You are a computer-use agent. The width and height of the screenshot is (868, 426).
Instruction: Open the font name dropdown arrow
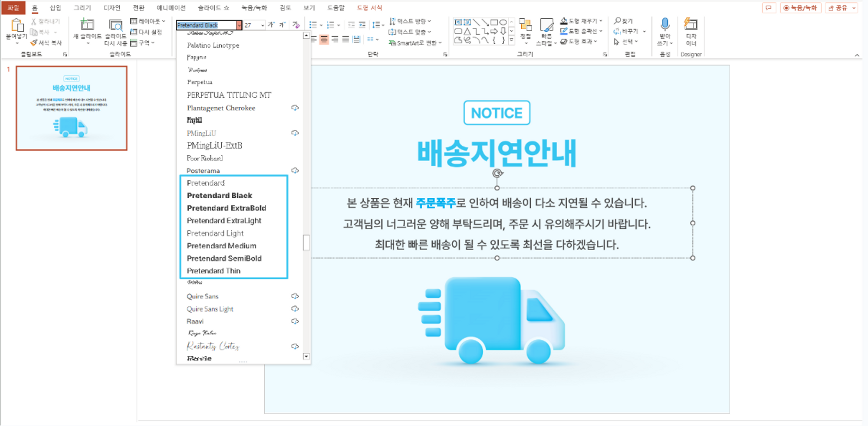(239, 25)
